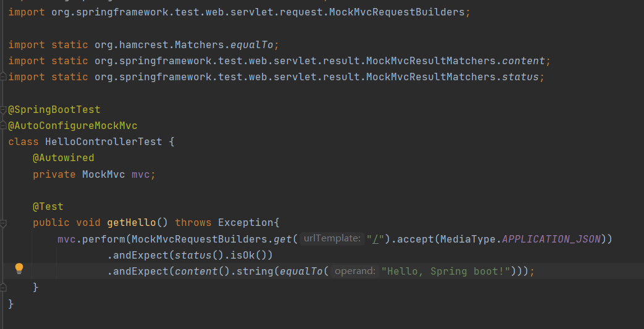Collapse the fold marker beside @SpringBootTest
Viewport: 644px width, 329px height.
[x=3, y=110]
